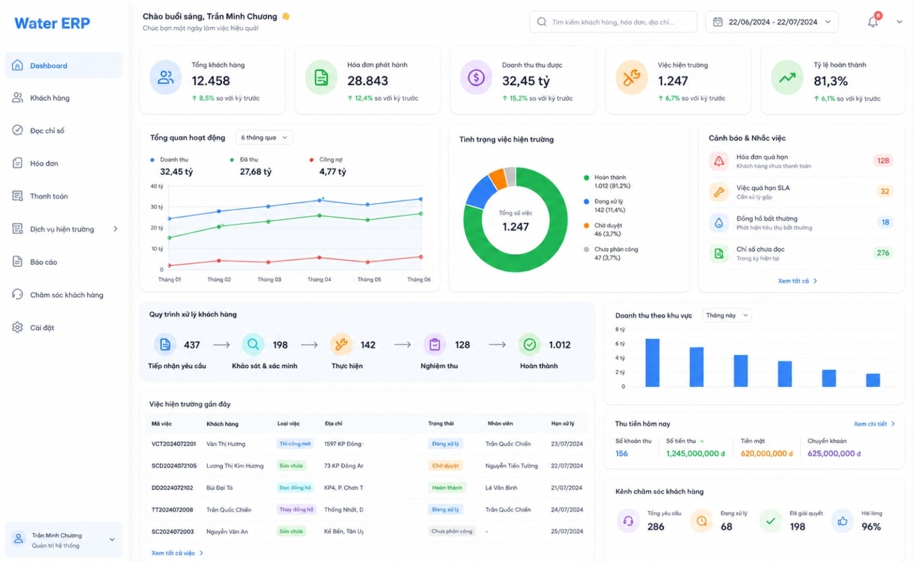Open Cài đặt settings in sidebar
Image resolution: width=914 pixels, height=588 pixels.
coord(64,328)
